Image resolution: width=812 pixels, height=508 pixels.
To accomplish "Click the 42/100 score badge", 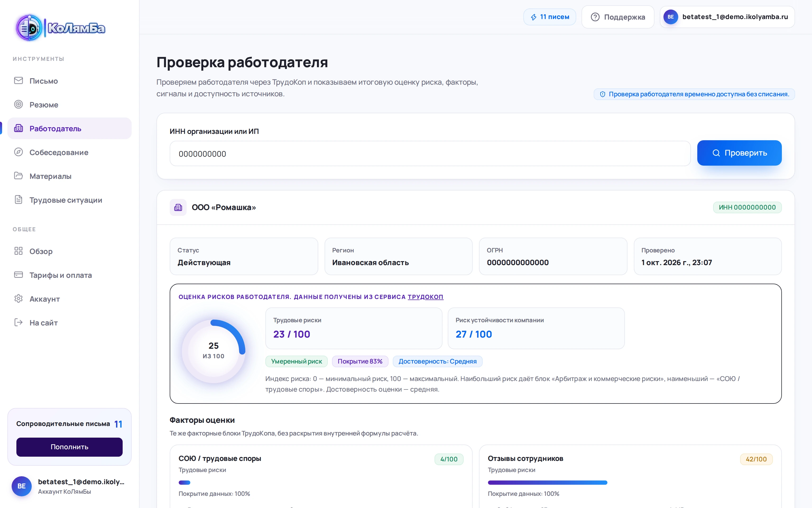I will pos(756,459).
